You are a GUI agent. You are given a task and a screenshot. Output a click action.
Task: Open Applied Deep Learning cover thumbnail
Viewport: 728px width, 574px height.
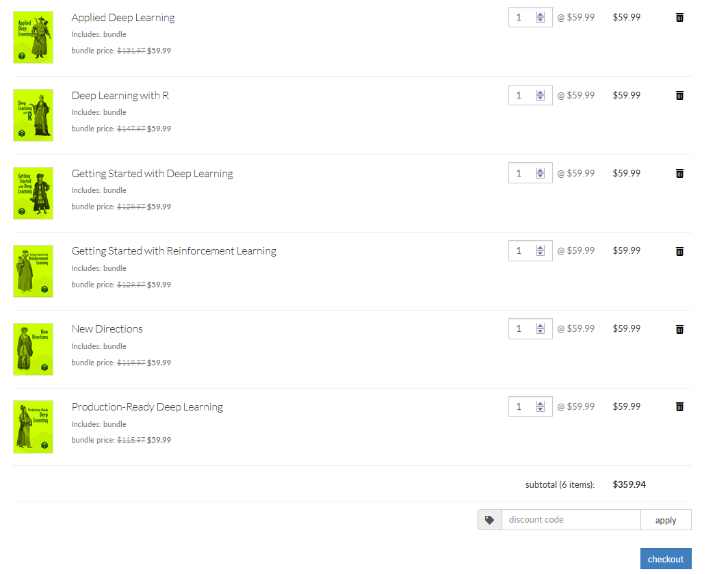click(x=33, y=37)
